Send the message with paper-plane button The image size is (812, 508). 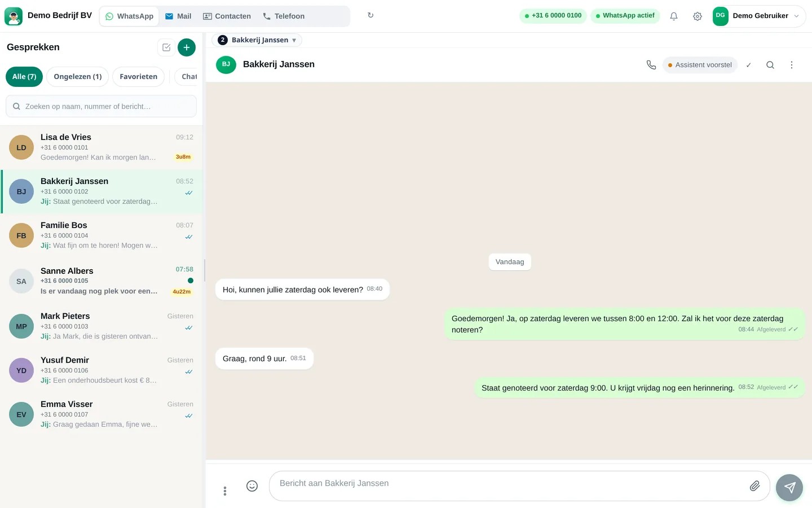(789, 488)
